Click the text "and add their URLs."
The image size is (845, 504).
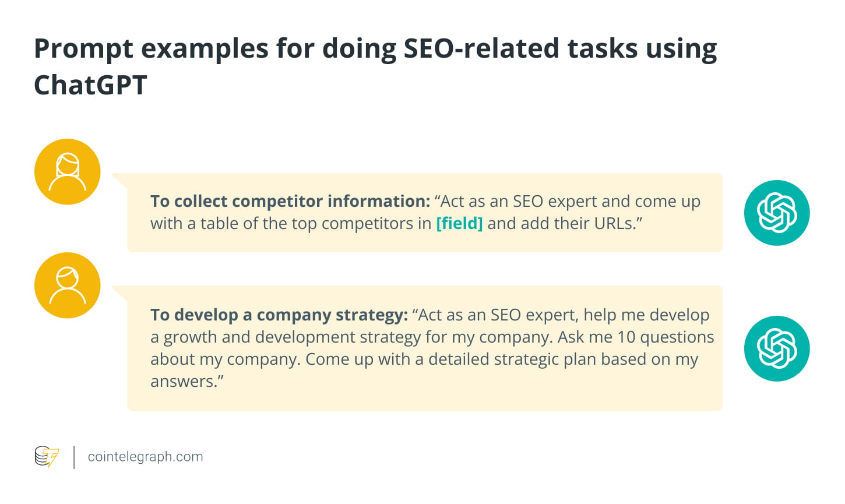565,224
